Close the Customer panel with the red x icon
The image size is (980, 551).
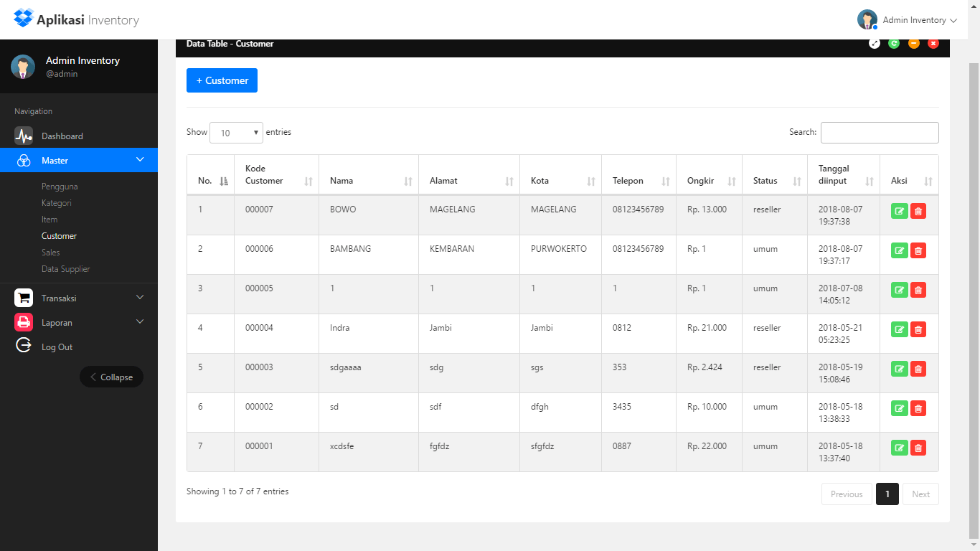[x=933, y=43]
